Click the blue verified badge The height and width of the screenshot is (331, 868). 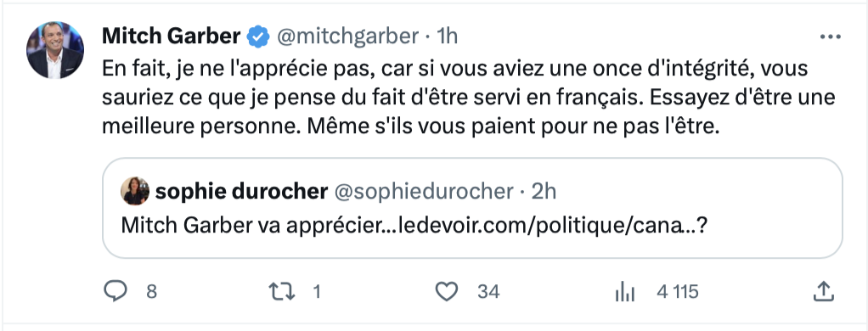coord(258,36)
